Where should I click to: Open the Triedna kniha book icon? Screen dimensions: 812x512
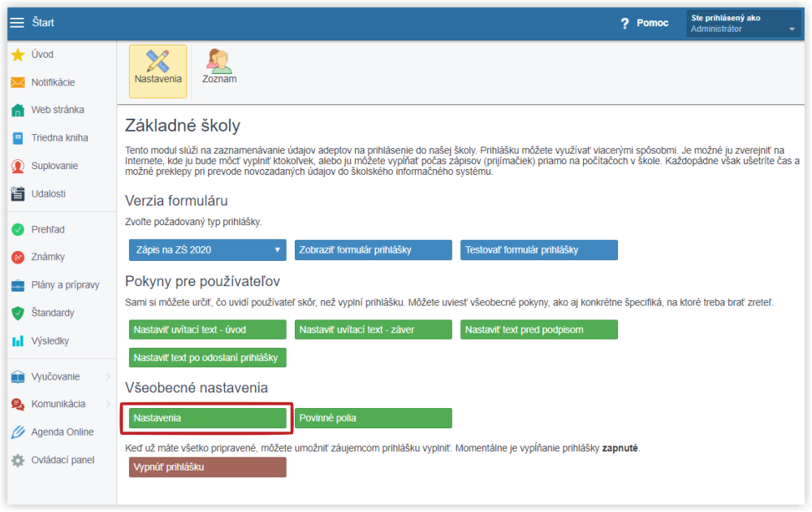tap(18, 138)
